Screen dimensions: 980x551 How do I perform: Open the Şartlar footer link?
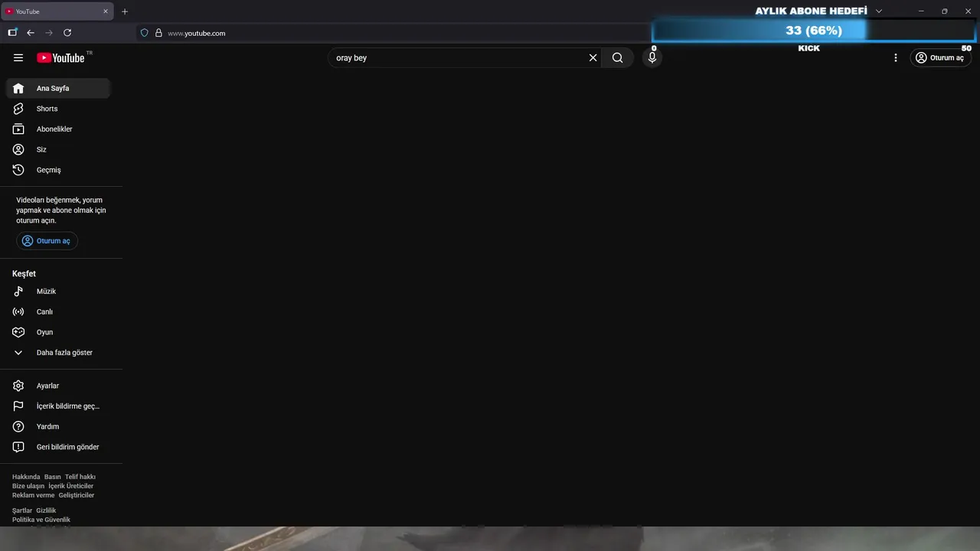22,510
